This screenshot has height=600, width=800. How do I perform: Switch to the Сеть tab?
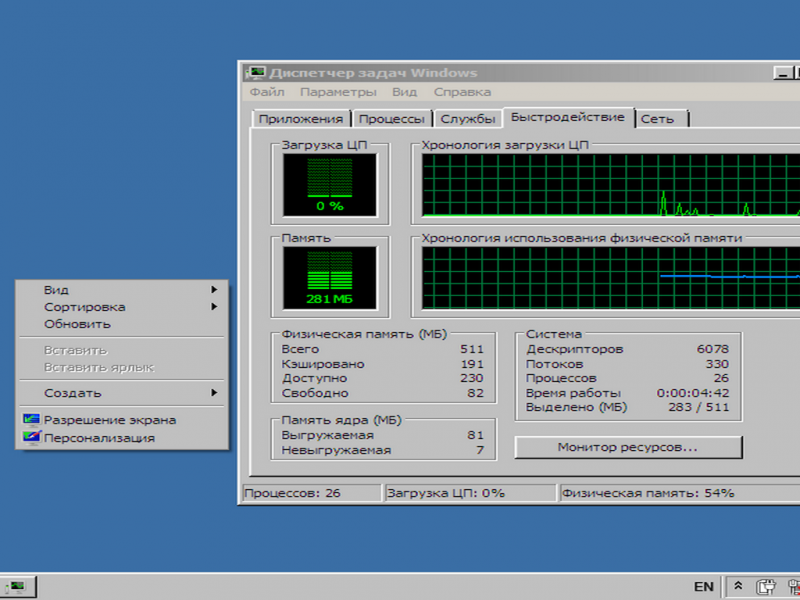(x=661, y=119)
